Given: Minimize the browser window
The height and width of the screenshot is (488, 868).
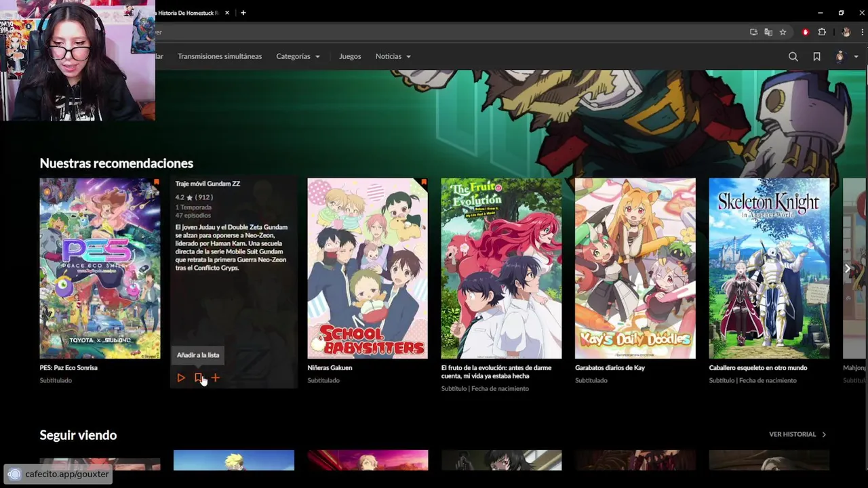Looking at the screenshot, I should click(820, 13).
